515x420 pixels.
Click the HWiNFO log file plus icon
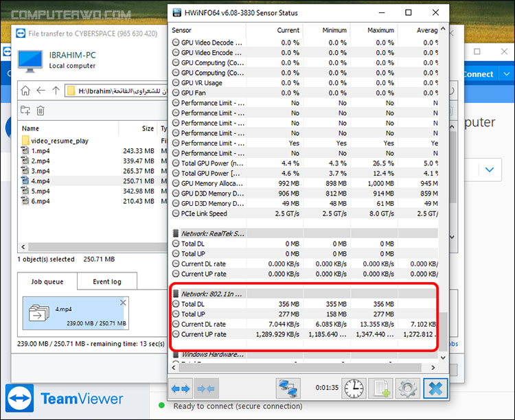click(x=381, y=388)
